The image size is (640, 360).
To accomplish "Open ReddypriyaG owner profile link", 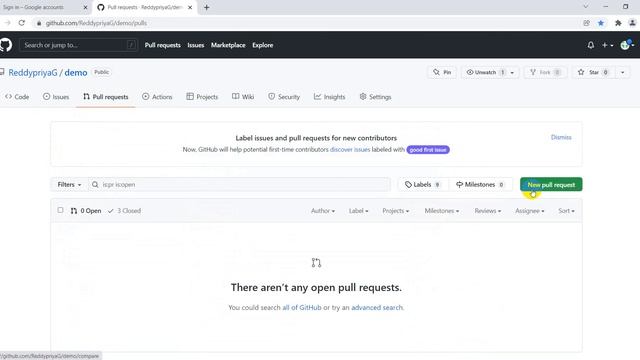I will coord(33,73).
